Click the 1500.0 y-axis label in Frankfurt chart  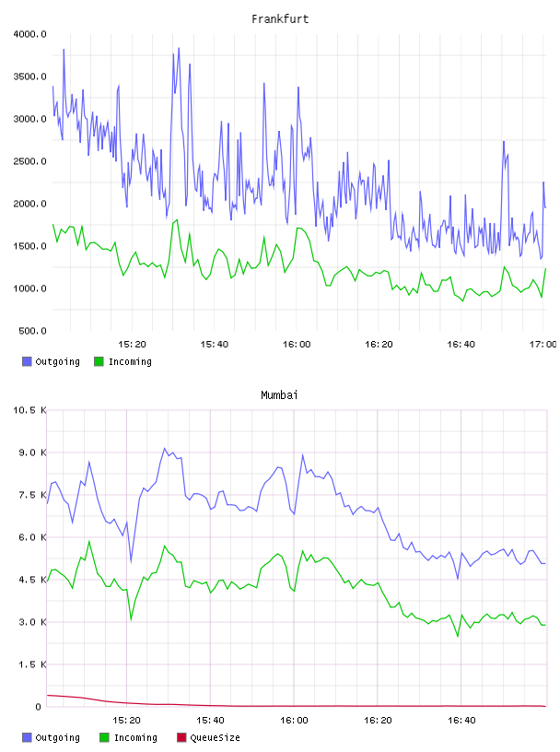29,246
